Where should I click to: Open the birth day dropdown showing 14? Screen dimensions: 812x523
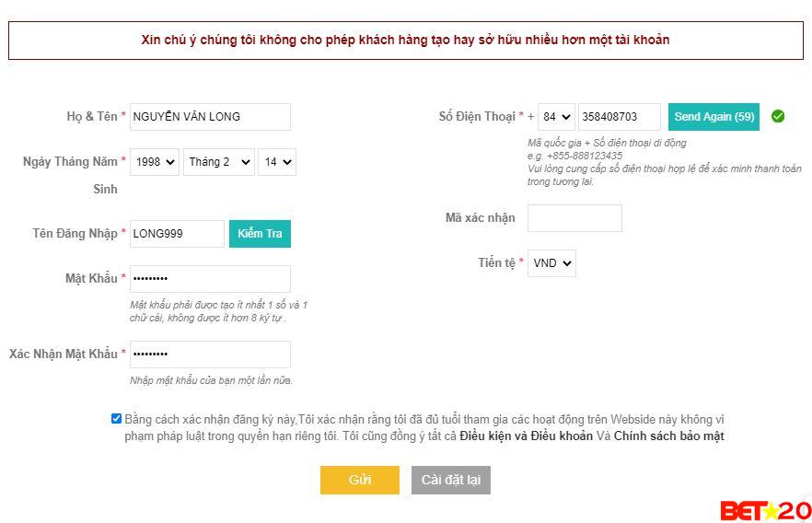276,162
